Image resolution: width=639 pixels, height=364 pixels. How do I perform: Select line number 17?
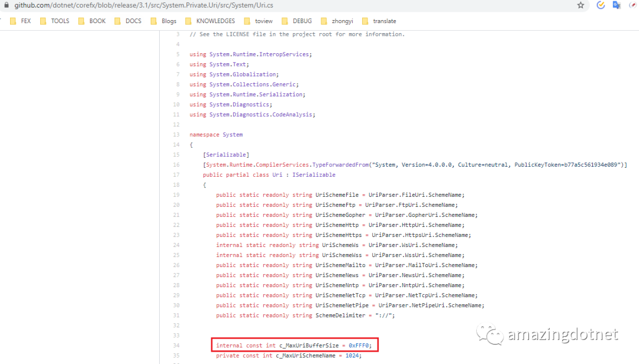[x=176, y=175]
